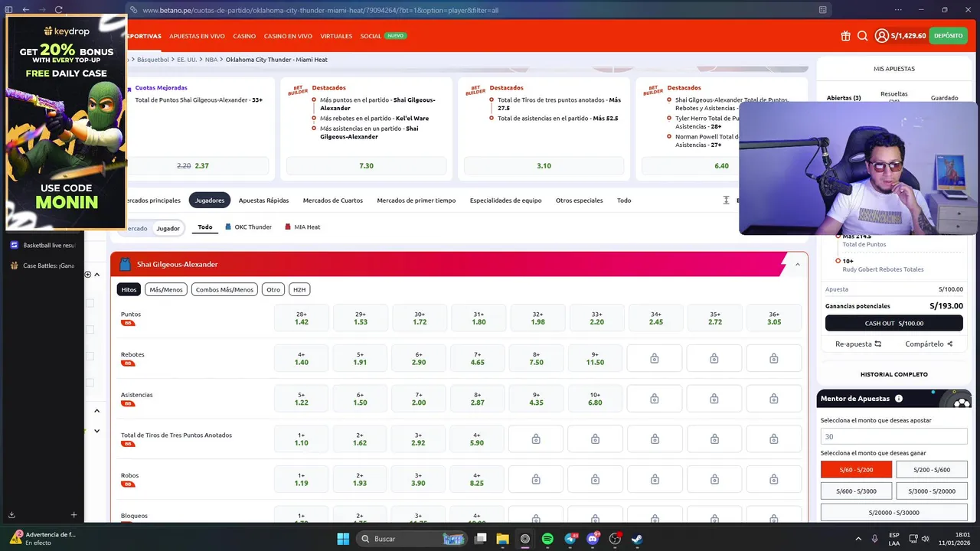Click the BB badge under Puntos
The image size is (980, 551).
coord(128,323)
